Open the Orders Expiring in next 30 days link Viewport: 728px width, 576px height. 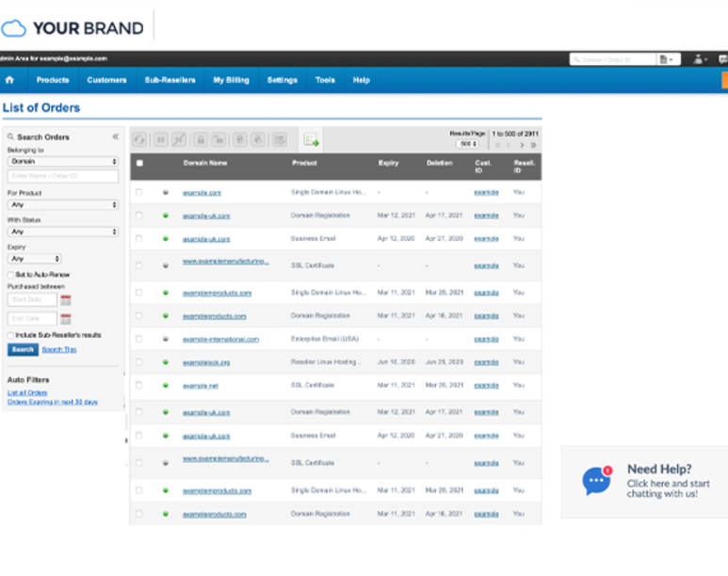[x=52, y=402]
